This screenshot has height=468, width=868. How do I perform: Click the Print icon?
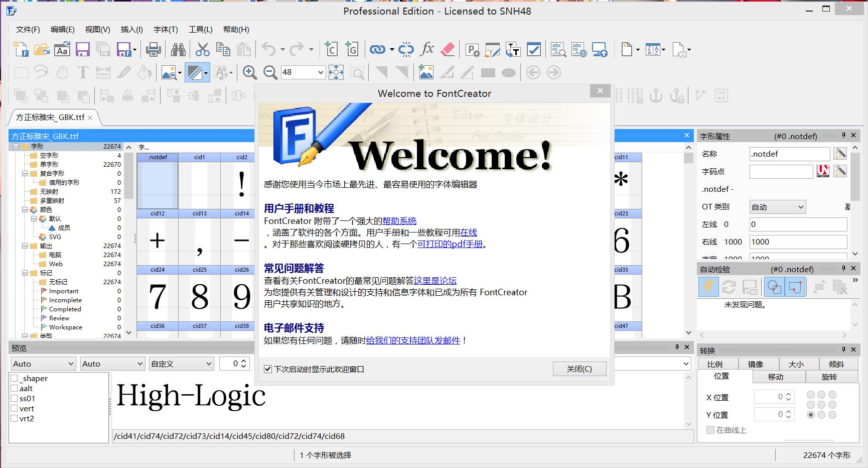pos(153,49)
